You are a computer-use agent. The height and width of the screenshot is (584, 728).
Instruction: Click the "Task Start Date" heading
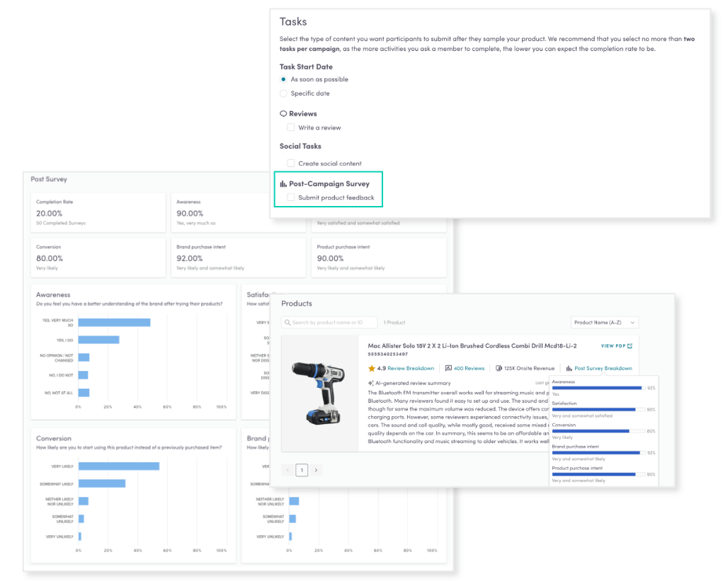pyautogui.click(x=306, y=67)
